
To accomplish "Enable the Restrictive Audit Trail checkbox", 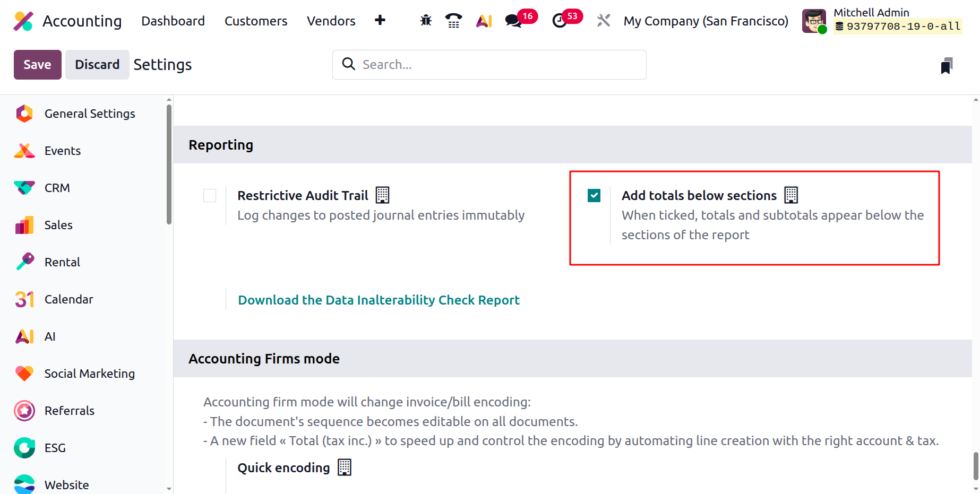I will [x=210, y=196].
